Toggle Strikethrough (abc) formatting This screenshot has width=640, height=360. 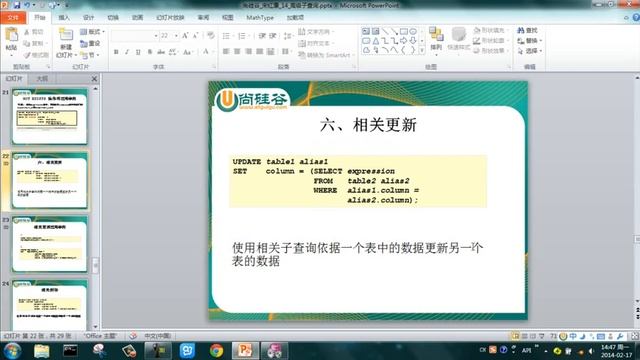coord(161,52)
